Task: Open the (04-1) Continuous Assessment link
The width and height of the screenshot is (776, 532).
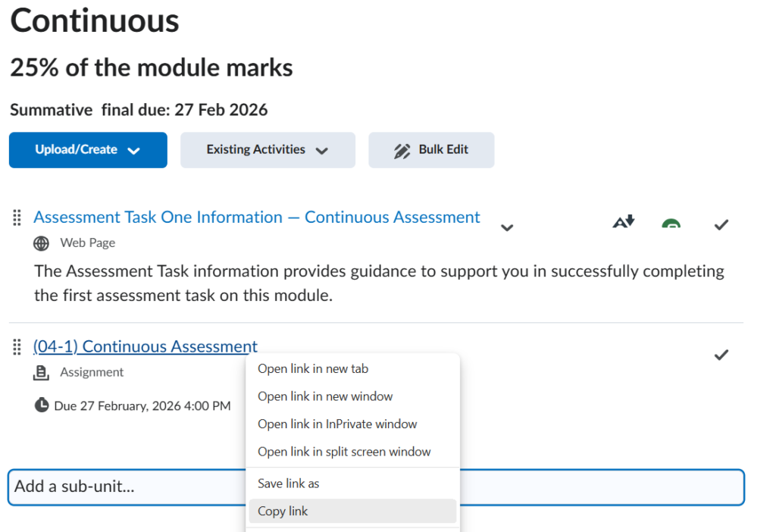Action: pyautogui.click(x=145, y=346)
